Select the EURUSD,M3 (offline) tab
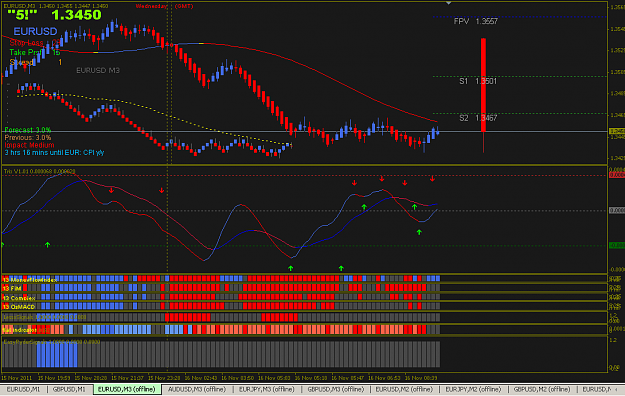Screen dimensions: 625x396 click(127, 389)
